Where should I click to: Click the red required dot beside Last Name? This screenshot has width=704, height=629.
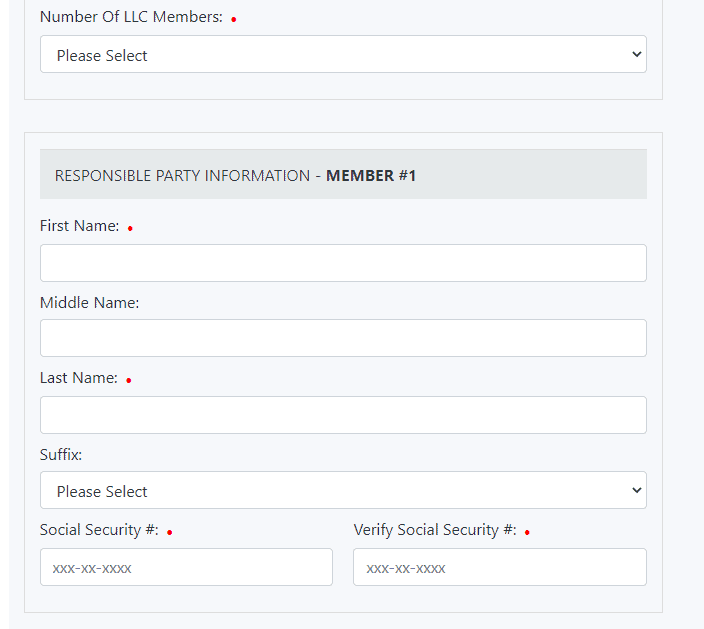pos(129,381)
